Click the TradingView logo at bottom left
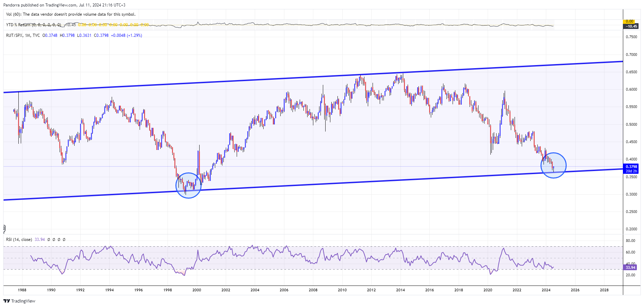644x307 pixels. (19, 301)
